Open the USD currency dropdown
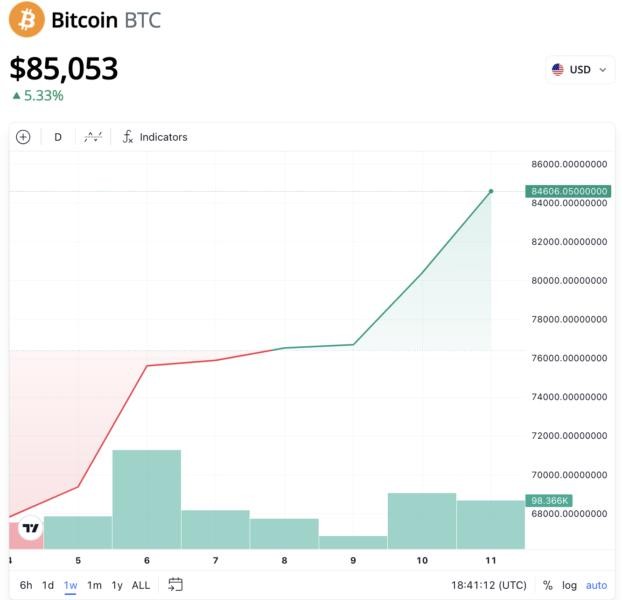Viewport: 622px width, 600px height. click(x=580, y=70)
